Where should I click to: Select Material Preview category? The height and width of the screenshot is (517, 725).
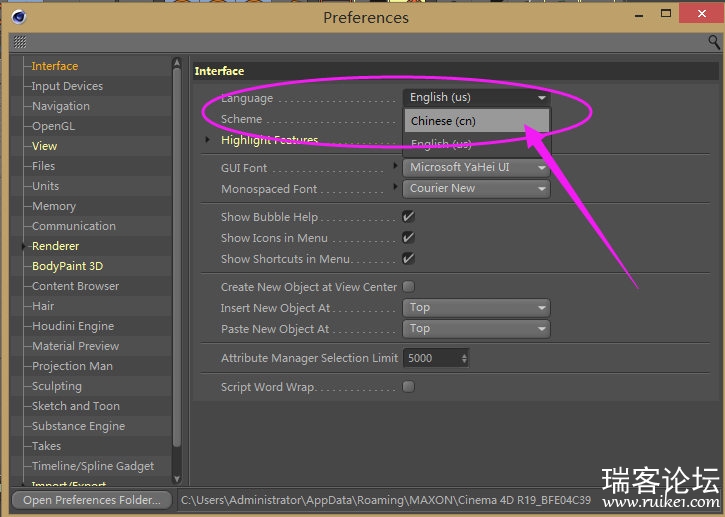click(75, 346)
